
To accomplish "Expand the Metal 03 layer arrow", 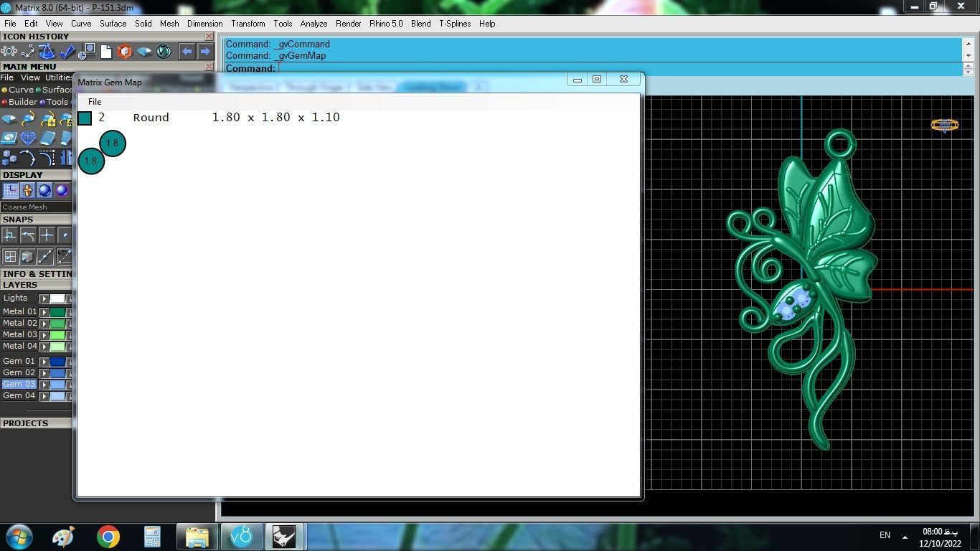I will click(44, 335).
